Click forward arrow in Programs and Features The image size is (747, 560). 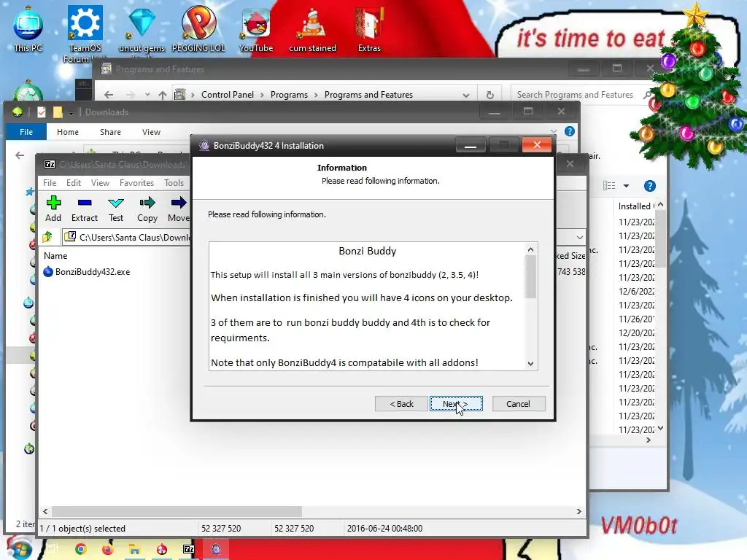pos(130,95)
